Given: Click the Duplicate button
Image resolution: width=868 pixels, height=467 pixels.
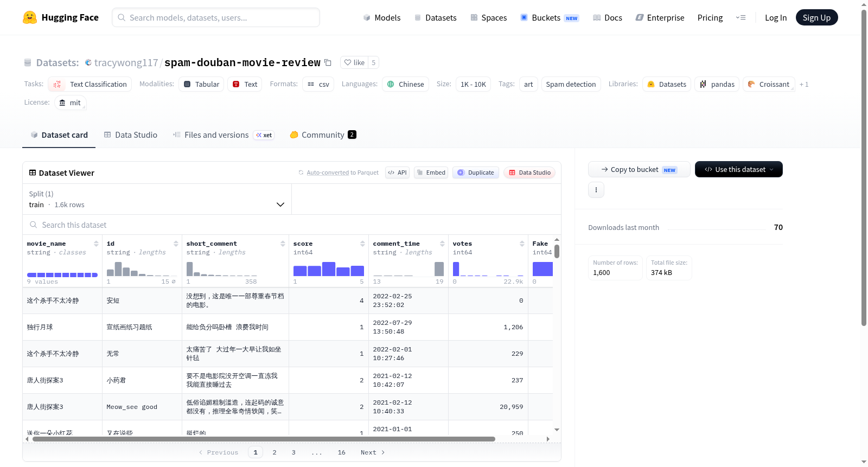Looking at the screenshot, I should coord(475,172).
